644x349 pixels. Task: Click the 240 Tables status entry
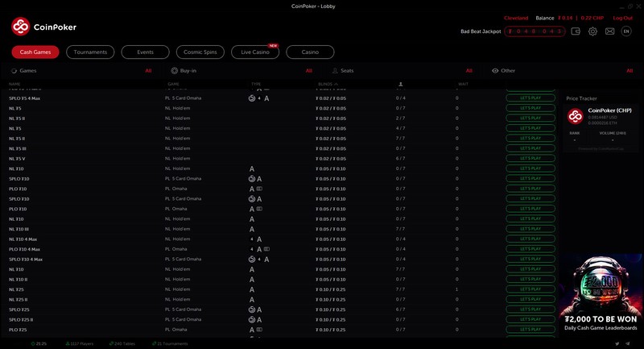coord(122,343)
